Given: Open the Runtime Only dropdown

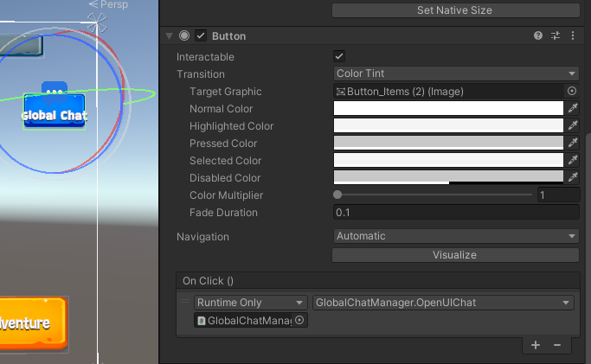Looking at the screenshot, I should pyautogui.click(x=250, y=302).
